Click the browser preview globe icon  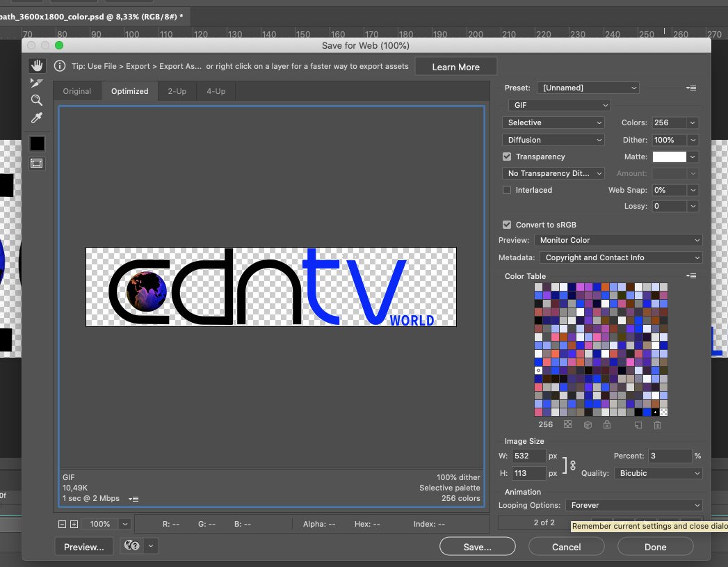132,545
